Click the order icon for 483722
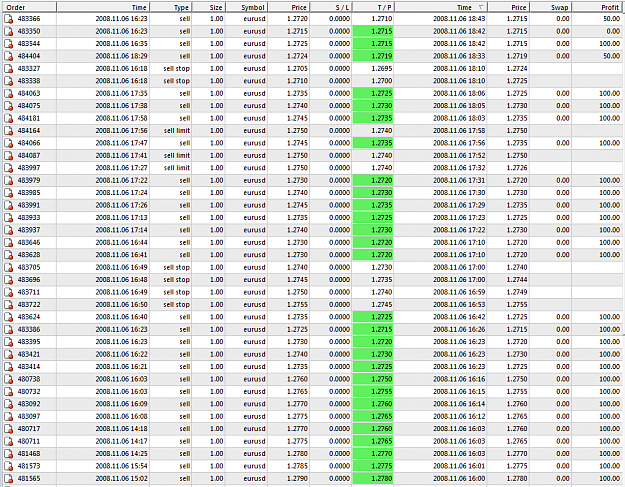625x487 pixels. pos(8,304)
